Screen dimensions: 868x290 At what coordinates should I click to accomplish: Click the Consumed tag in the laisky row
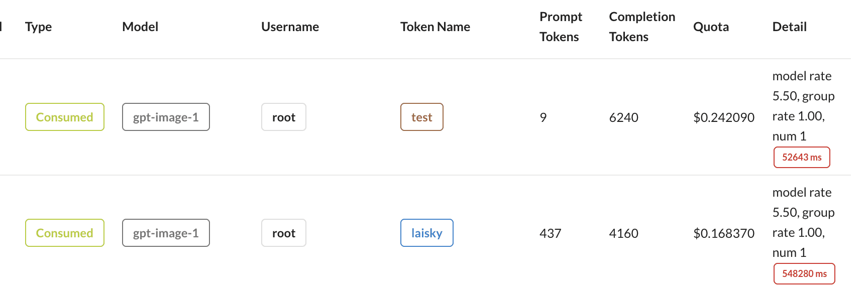point(65,233)
